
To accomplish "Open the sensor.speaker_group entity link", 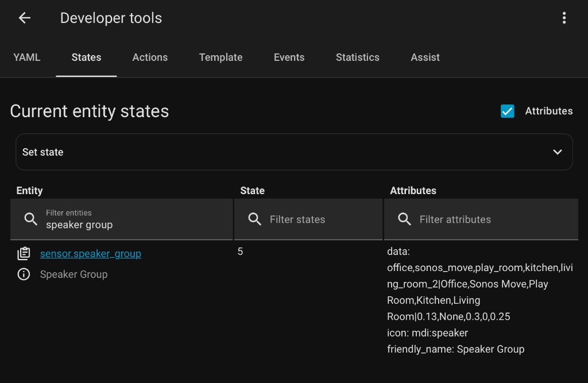I will coord(91,254).
